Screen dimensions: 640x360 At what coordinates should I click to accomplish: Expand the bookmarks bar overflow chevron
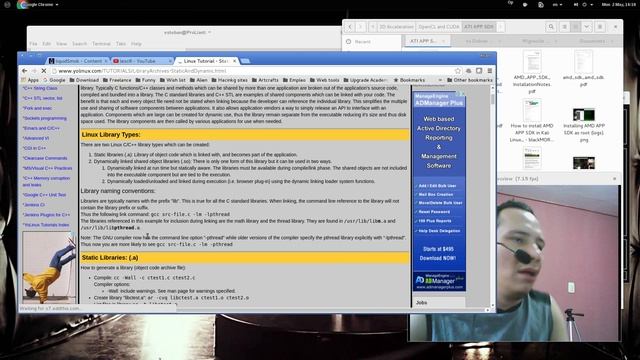click(x=440, y=80)
